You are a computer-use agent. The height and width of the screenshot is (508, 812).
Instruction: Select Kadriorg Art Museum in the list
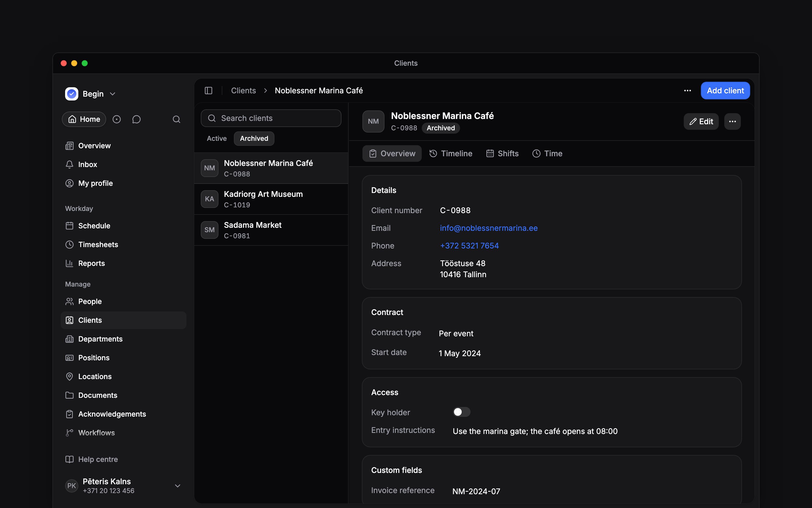[x=271, y=199]
